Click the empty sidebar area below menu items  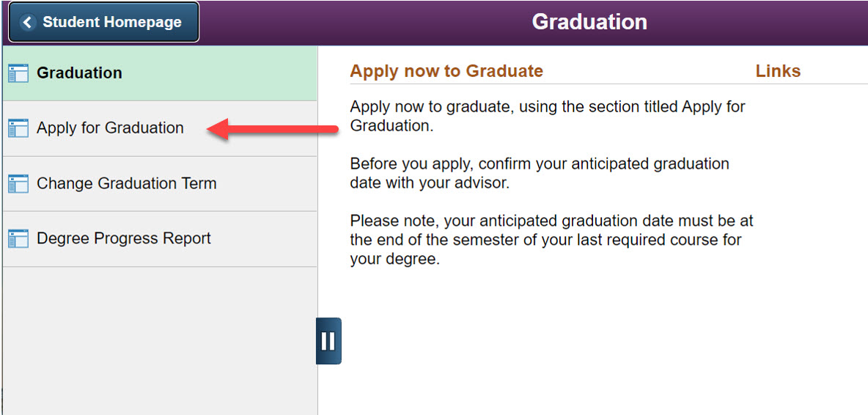click(158, 337)
